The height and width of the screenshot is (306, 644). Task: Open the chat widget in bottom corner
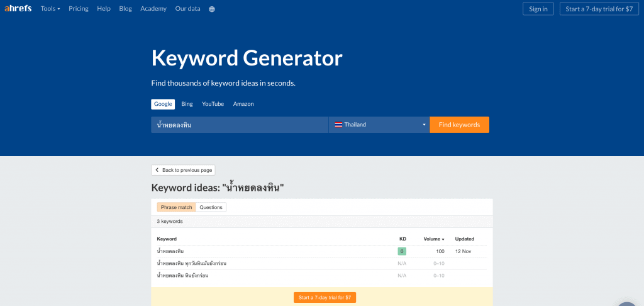click(x=627, y=303)
